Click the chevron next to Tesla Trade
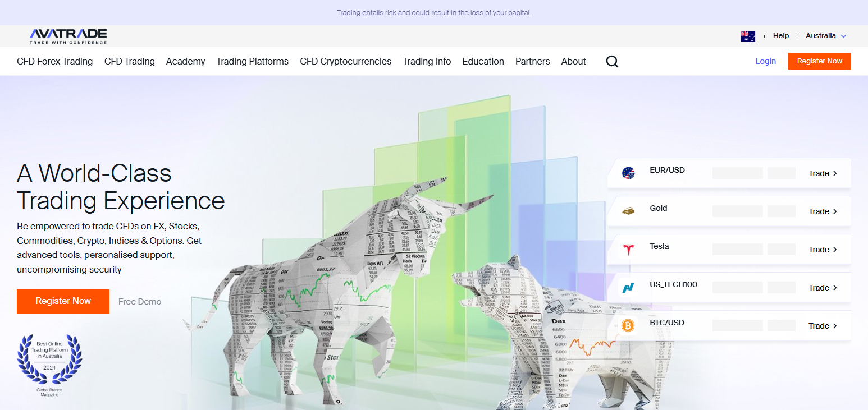Image resolution: width=868 pixels, height=410 pixels. [x=835, y=250]
